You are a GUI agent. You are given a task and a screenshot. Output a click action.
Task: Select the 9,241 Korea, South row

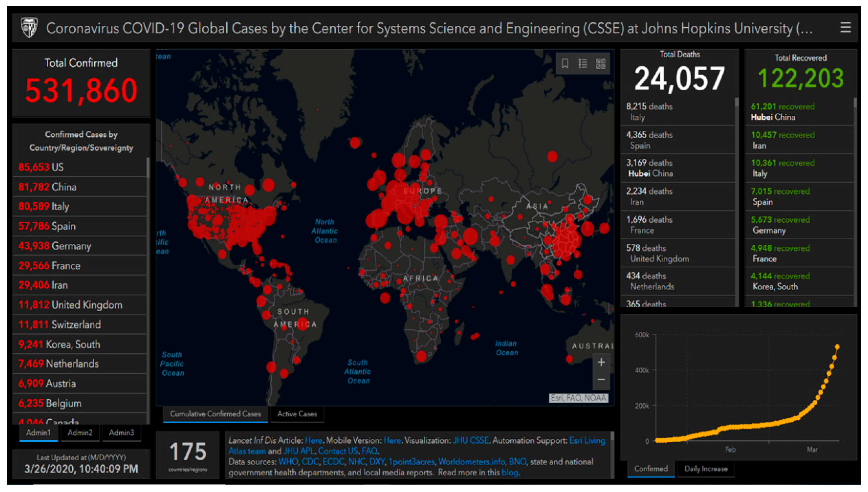[x=79, y=344]
